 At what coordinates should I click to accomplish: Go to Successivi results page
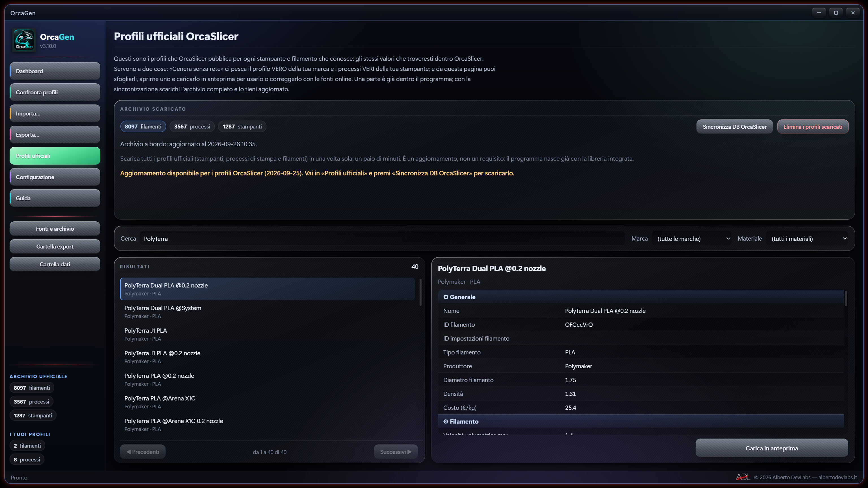[396, 452]
